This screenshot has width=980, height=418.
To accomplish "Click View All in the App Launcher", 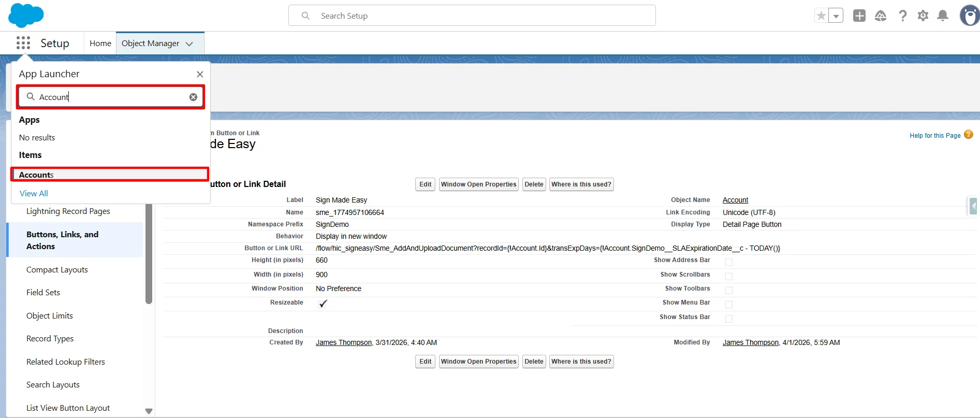I will 34,193.
